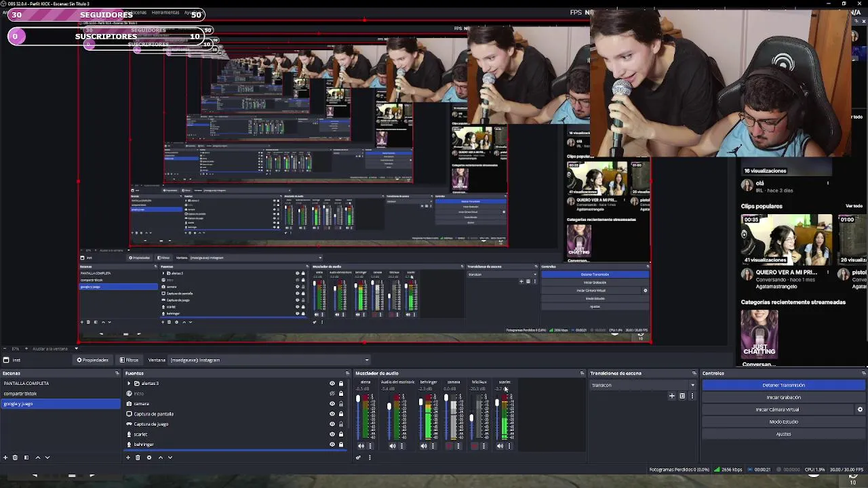Undock the Escenas panel

pos(117,373)
